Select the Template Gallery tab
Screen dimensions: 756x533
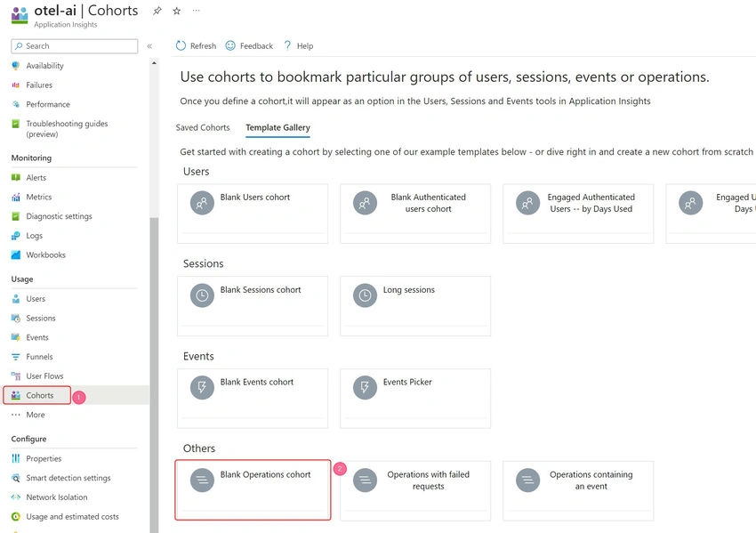point(277,127)
